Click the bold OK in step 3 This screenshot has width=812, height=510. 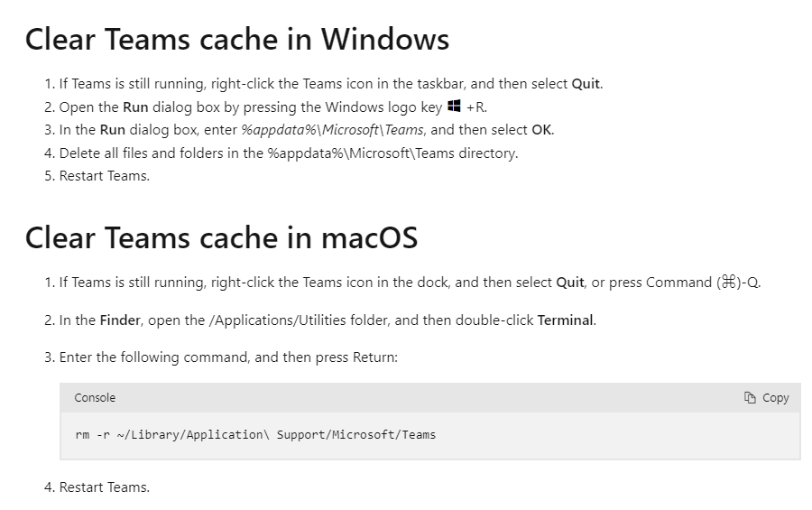coord(541,130)
